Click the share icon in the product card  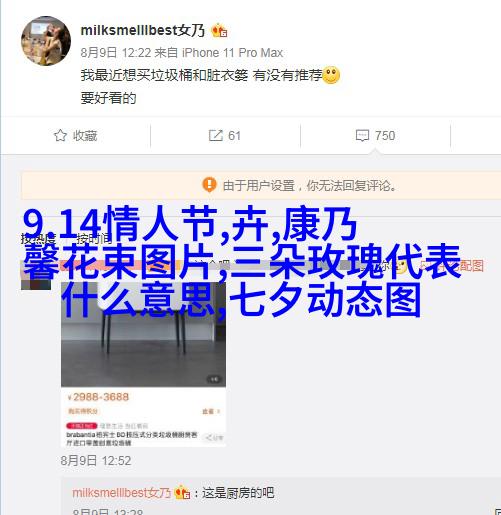213,437
